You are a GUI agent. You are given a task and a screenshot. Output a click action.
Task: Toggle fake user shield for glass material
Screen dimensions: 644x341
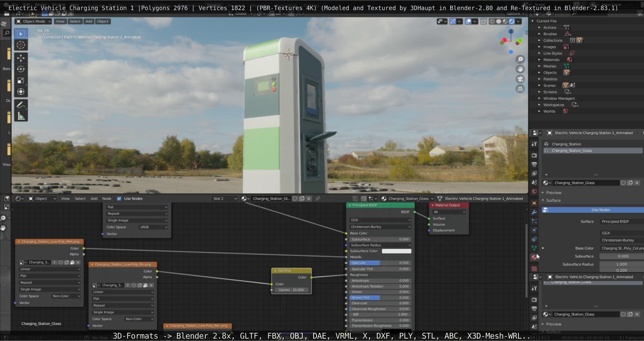click(x=623, y=183)
